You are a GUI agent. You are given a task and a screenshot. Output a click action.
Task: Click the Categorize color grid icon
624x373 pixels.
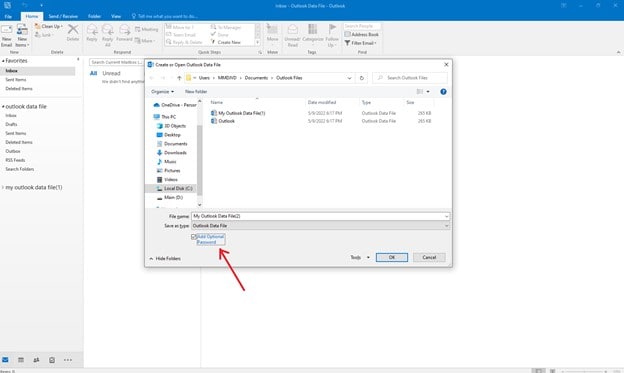(x=313, y=29)
